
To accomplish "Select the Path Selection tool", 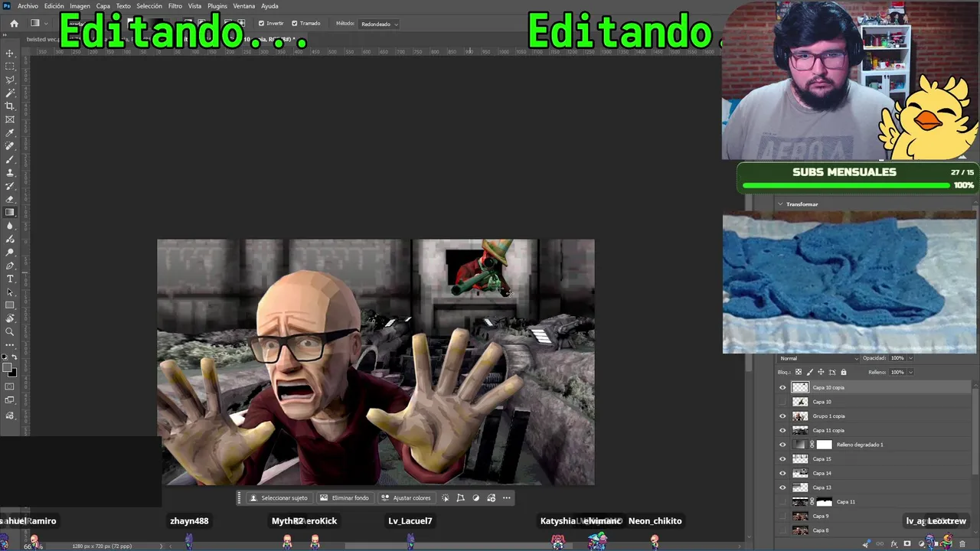I will pos(10,292).
